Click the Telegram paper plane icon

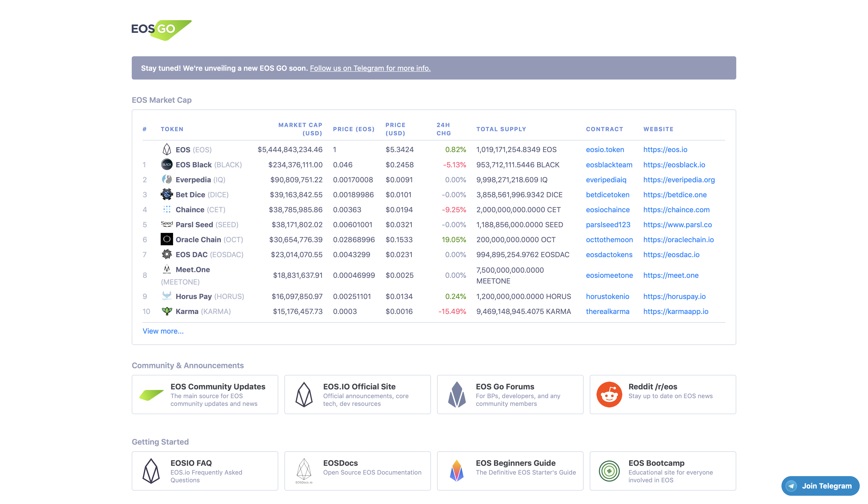(792, 486)
